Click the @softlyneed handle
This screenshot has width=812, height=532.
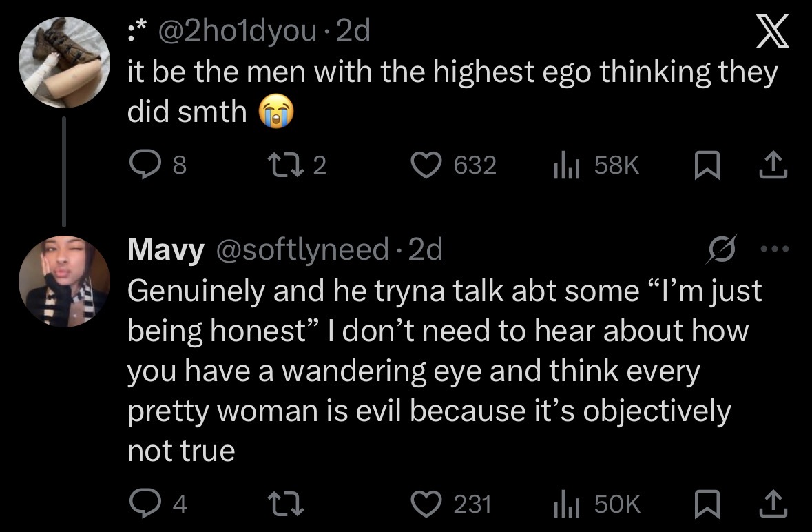[303, 249]
